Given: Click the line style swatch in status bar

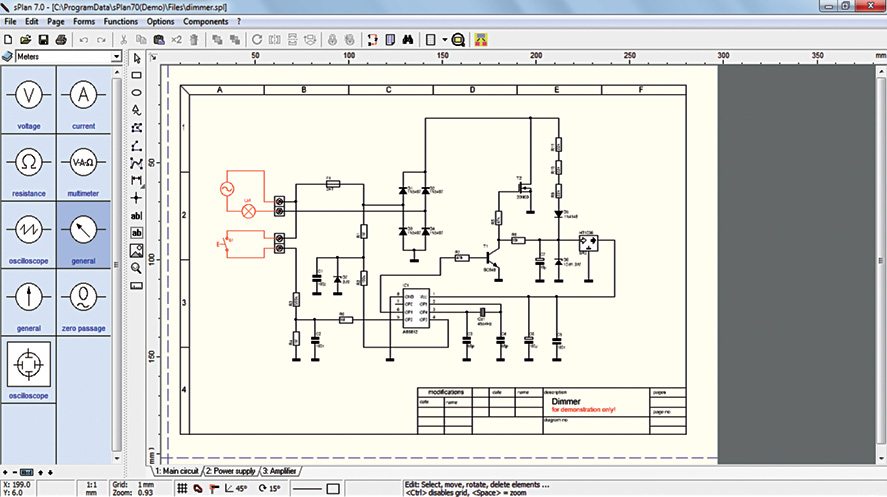Looking at the screenshot, I should point(308,488).
